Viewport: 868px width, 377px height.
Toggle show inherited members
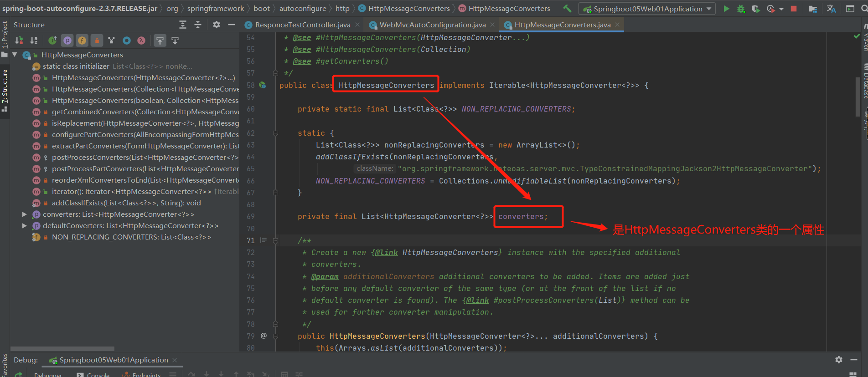112,41
